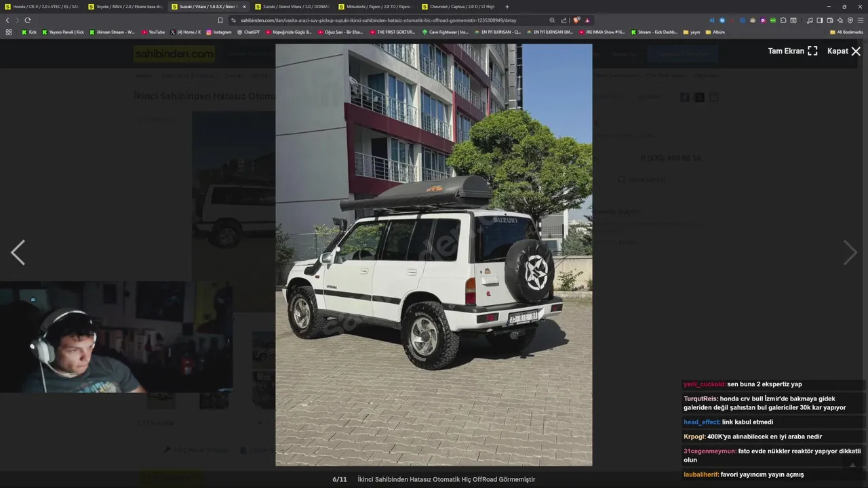The image size is (868, 488).
Task: Open the browser apps grid icon
Action: [x=9, y=32]
